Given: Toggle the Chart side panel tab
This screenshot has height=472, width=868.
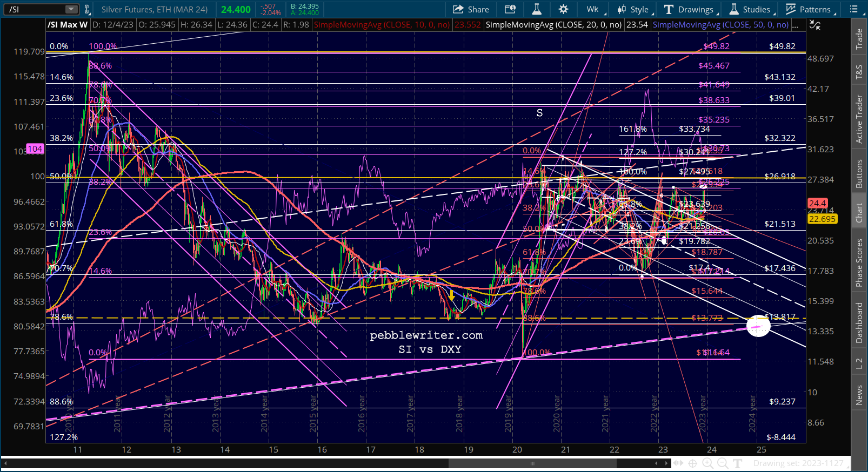Looking at the screenshot, I should (859, 212).
